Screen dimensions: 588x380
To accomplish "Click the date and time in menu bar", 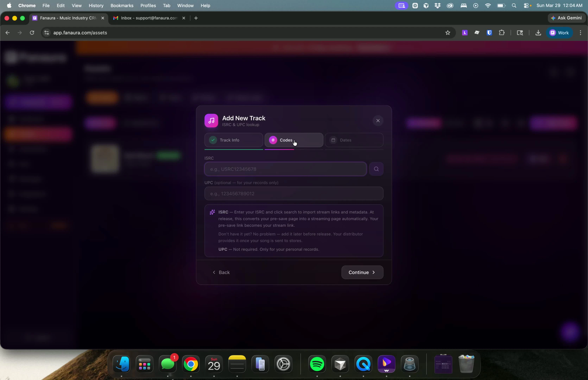I will 559,5.
